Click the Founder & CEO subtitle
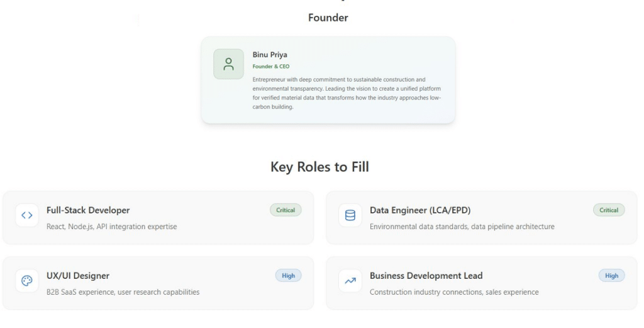Viewport: 644px width, 328px height. (271, 67)
